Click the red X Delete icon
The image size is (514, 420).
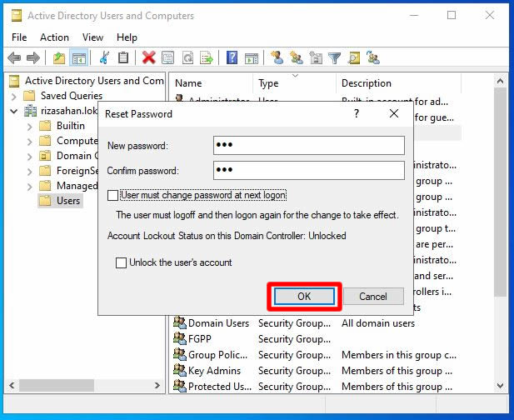click(148, 58)
